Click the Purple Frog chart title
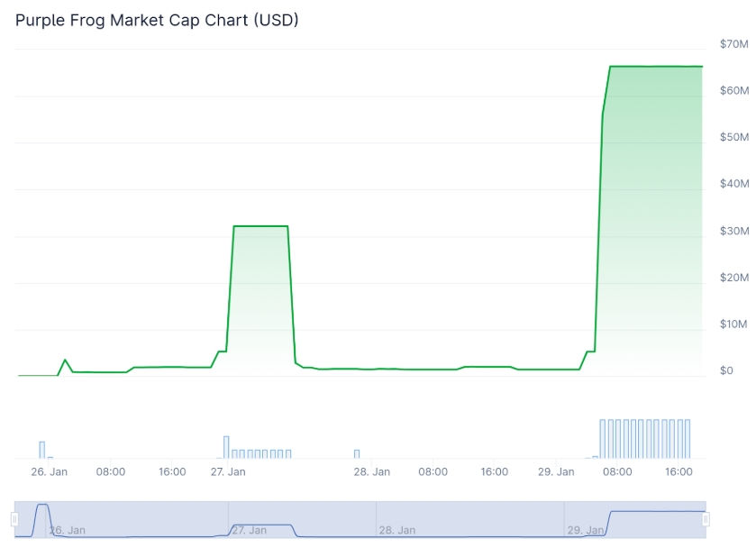Viewport: 756px width, 548px height. point(157,20)
